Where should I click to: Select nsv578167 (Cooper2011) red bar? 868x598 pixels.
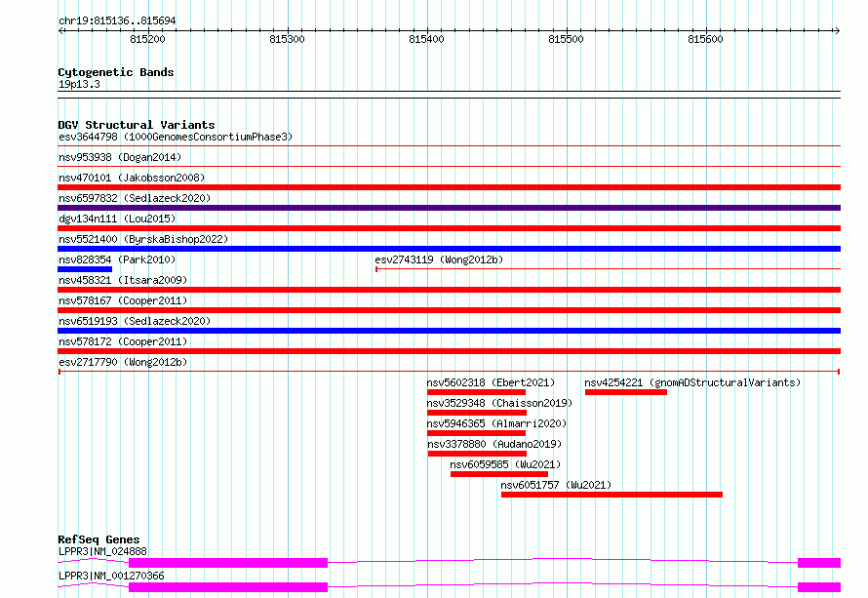tap(449, 310)
